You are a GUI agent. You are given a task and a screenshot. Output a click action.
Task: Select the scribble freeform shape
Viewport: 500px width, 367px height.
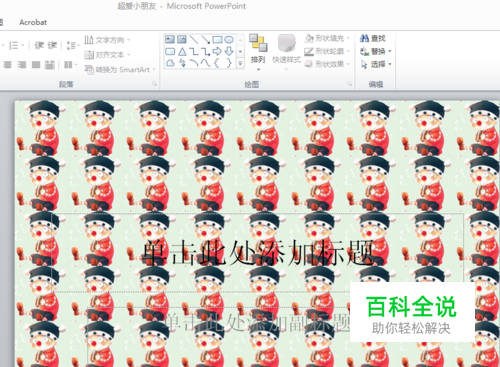[x=182, y=63]
